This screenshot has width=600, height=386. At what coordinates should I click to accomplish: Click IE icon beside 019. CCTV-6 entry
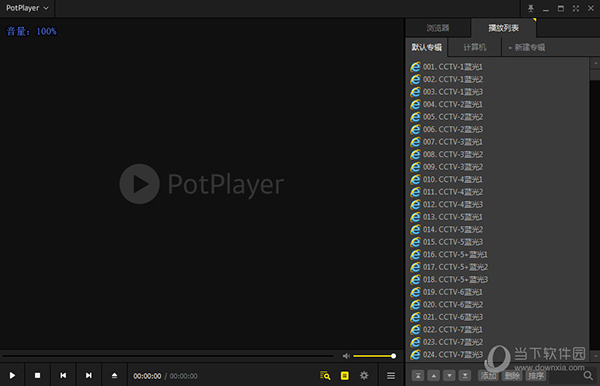(415, 292)
